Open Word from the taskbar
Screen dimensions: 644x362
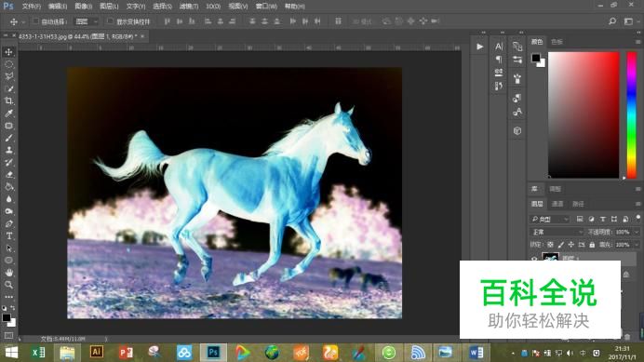(476, 353)
